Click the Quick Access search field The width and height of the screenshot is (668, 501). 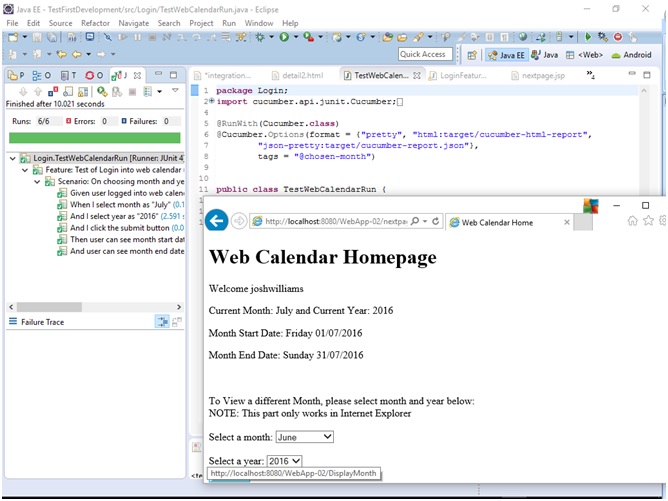click(x=424, y=55)
